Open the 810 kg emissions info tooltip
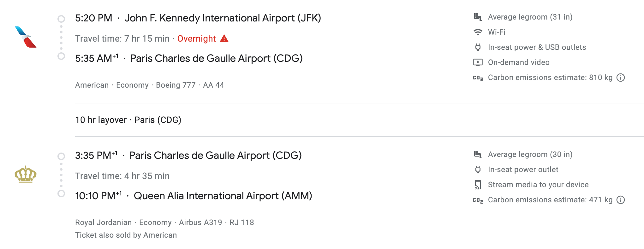The height and width of the screenshot is (249, 644). pos(621,77)
